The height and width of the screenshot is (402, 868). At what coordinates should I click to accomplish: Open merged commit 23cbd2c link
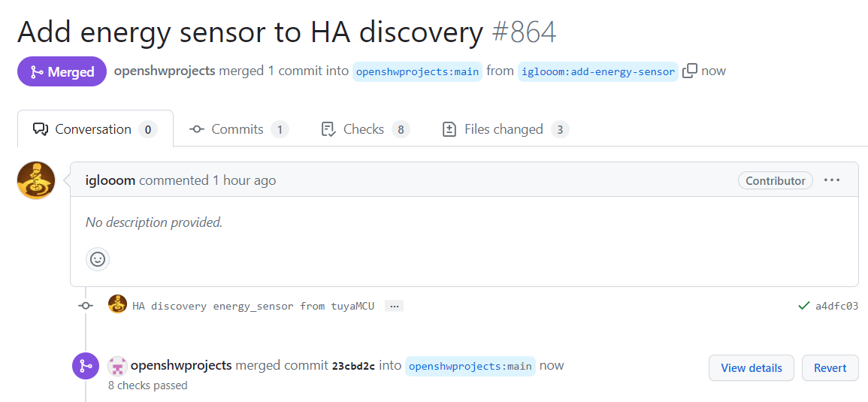click(x=353, y=366)
